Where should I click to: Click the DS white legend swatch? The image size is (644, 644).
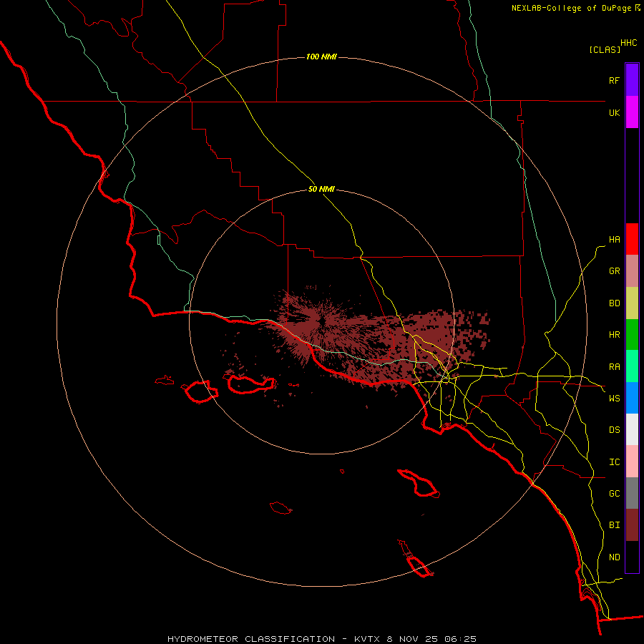click(x=632, y=429)
